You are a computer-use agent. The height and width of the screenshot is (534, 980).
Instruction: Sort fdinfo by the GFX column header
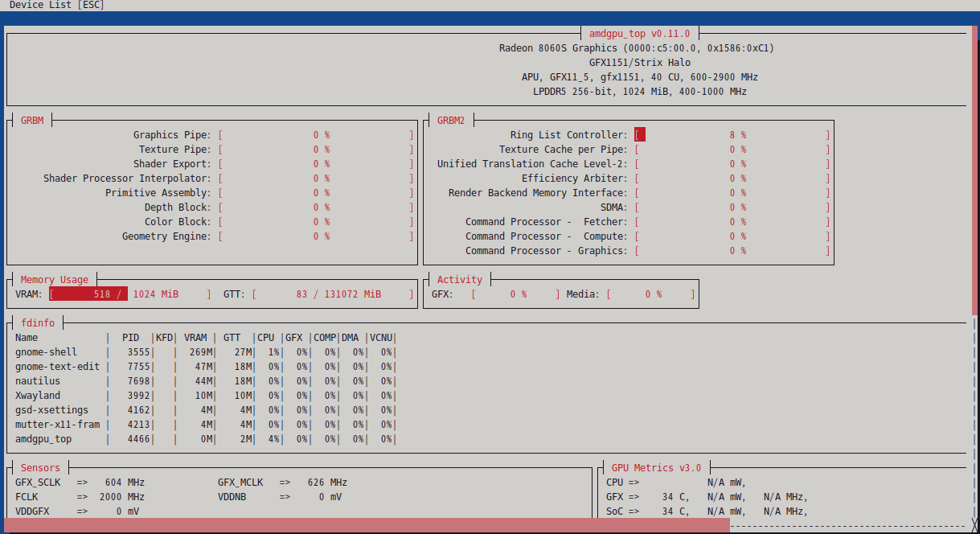click(293, 338)
